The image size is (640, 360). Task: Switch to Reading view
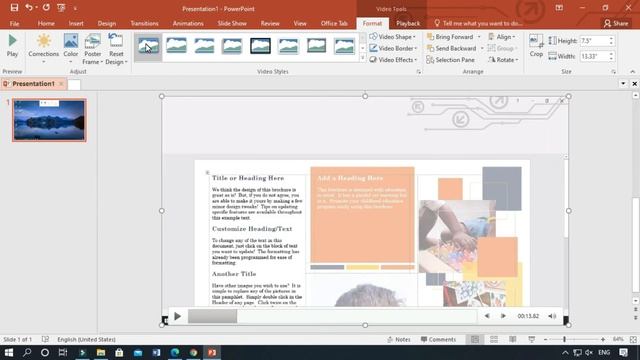(513, 339)
